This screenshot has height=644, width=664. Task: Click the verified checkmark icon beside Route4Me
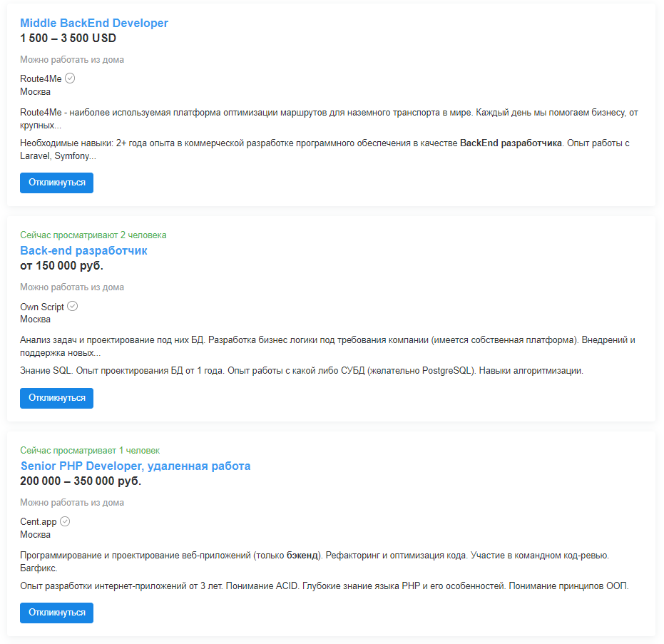(x=70, y=78)
